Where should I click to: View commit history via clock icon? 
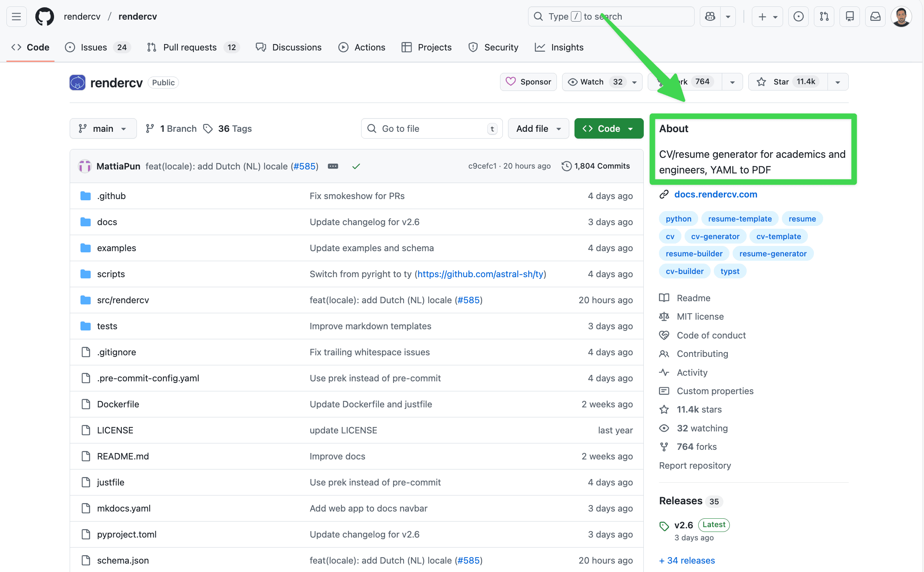(566, 166)
